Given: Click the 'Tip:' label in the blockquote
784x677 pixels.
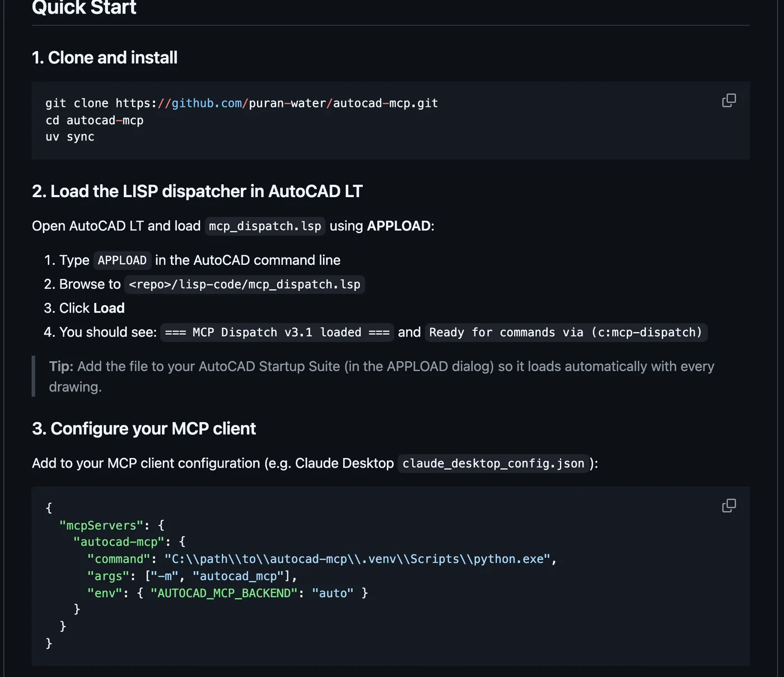Looking at the screenshot, I should coord(61,367).
